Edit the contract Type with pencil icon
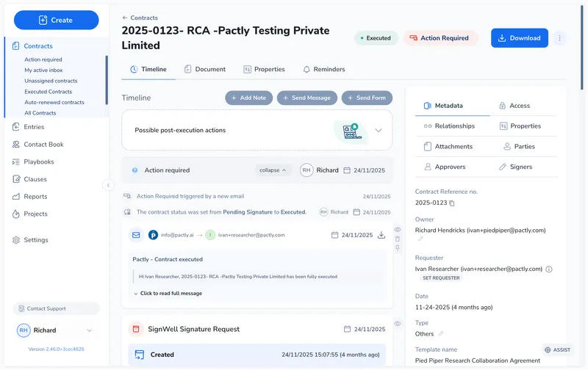This screenshot has width=588, height=370. click(x=441, y=334)
